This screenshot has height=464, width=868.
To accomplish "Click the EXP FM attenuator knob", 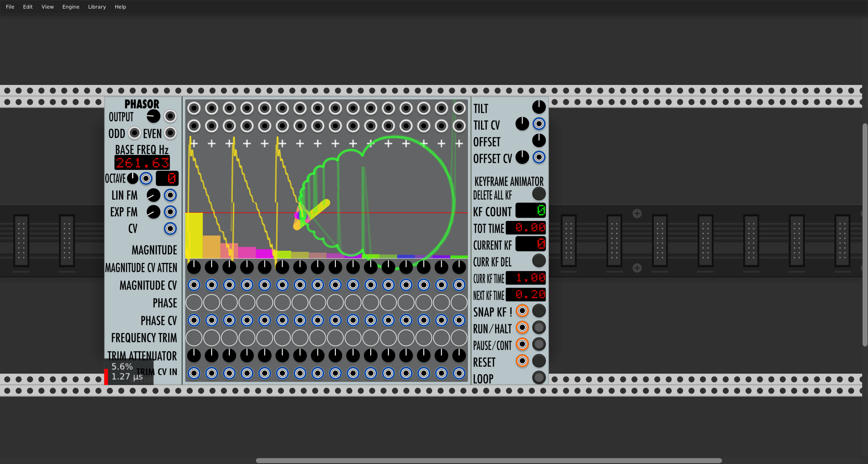I will click(x=153, y=212).
